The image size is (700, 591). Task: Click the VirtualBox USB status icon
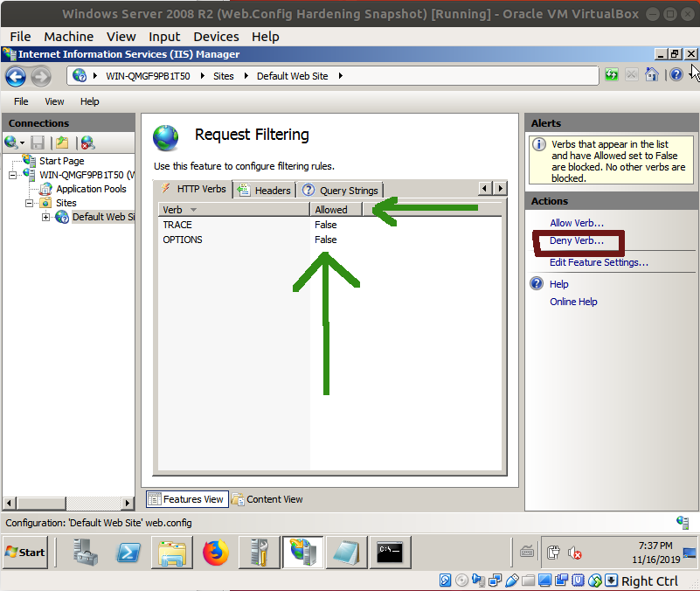(x=511, y=581)
